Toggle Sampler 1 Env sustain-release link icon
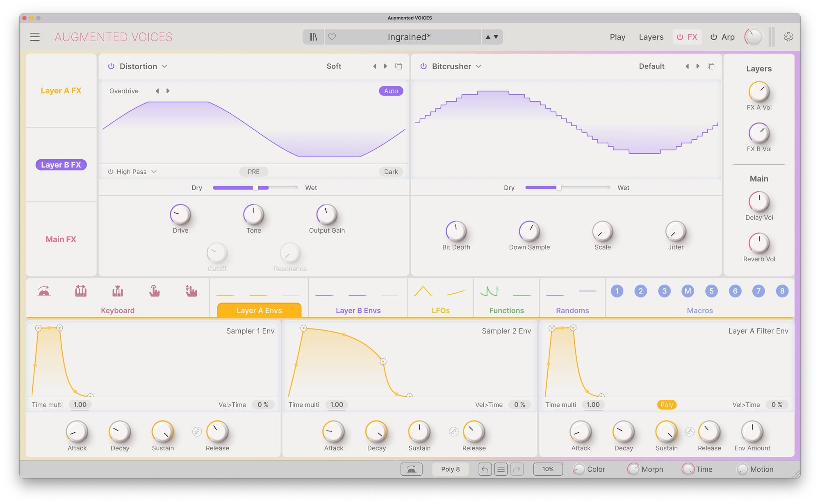 click(197, 432)
